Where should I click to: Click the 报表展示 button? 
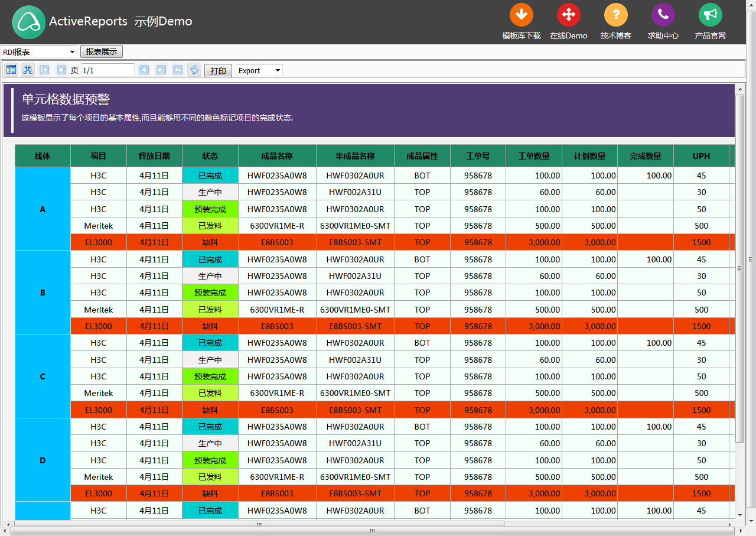pos(102,52)
